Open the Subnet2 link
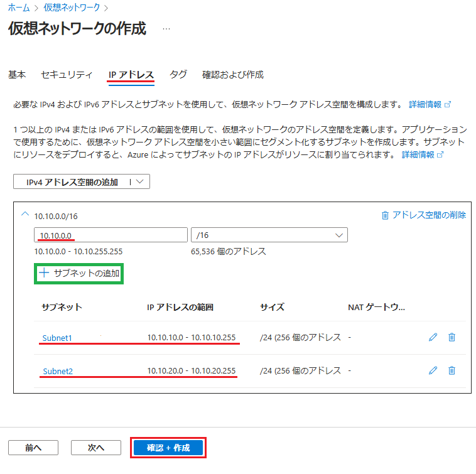The image size is (476, 474). pos(58,372)
